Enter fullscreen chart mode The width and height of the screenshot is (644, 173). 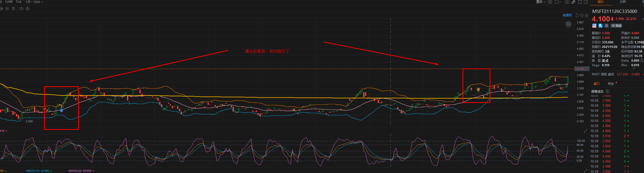point(580,2)
